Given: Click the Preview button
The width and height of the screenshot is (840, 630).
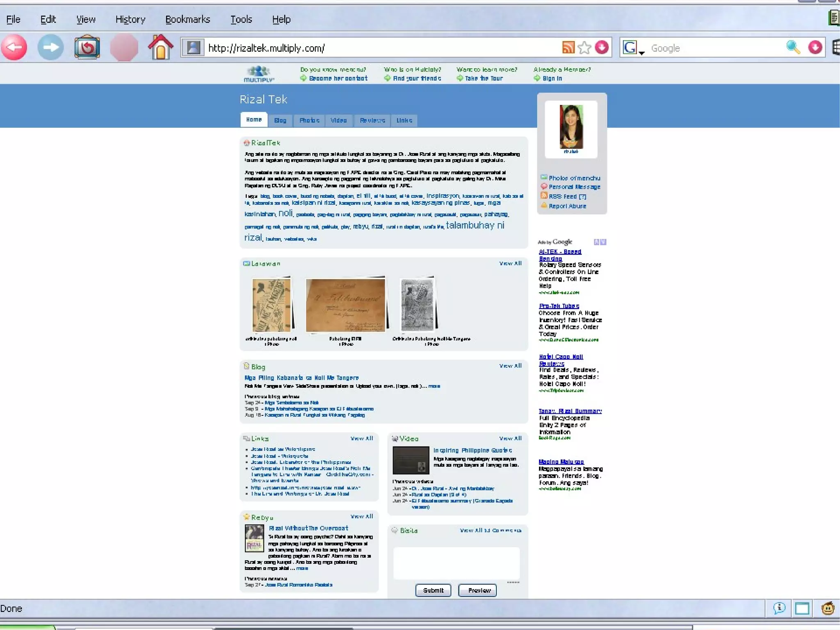Looking at the screenshot, I should [x=477, y=590].
